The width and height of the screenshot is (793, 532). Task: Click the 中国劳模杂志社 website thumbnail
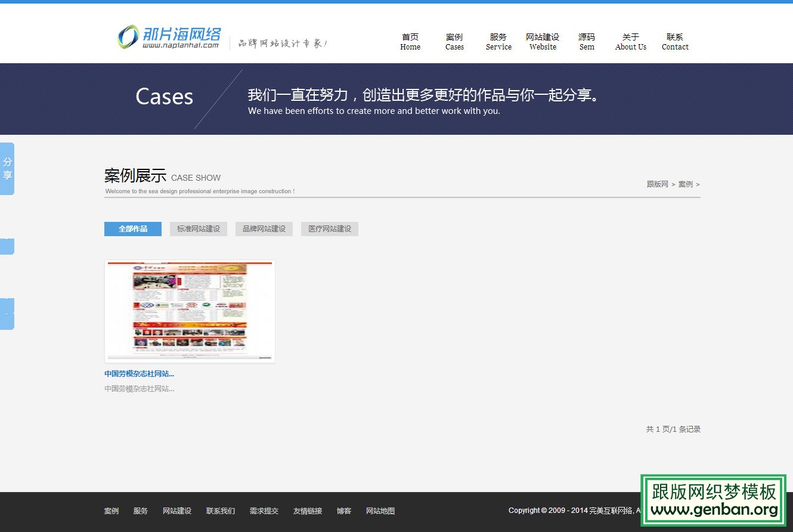pos(189,311)
